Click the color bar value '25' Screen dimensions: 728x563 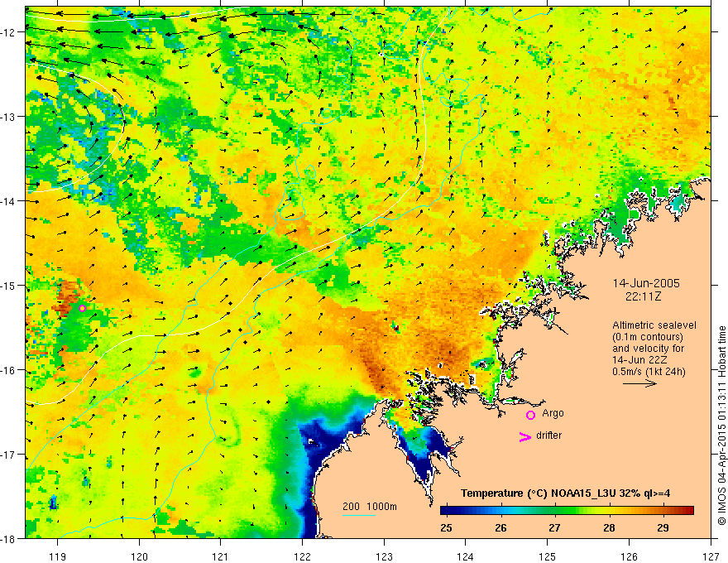(446, 527)
